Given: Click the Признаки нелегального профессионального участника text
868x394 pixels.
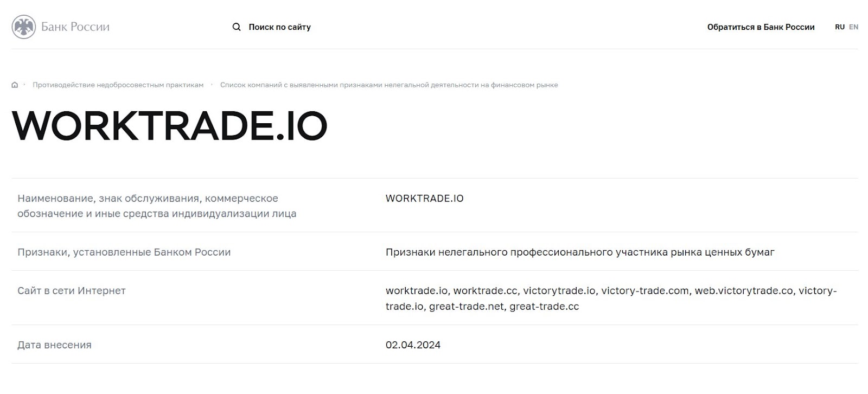Looking at the screenshot, I should tap(579, 252).
